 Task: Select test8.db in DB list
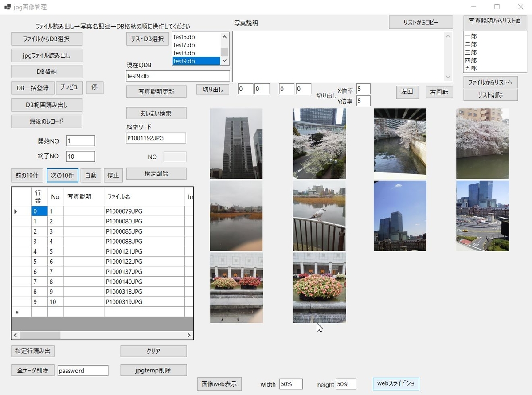196,53
